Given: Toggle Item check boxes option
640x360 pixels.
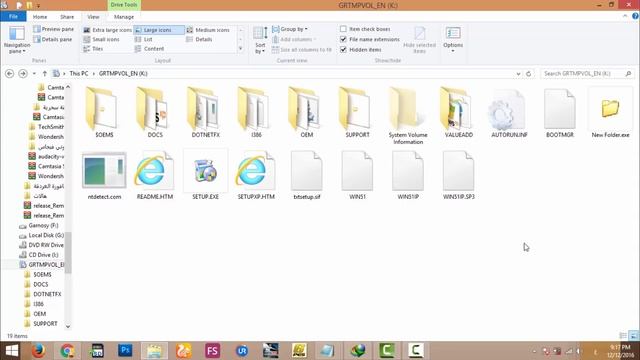Looking at the screenshot, I should point(365,29).
